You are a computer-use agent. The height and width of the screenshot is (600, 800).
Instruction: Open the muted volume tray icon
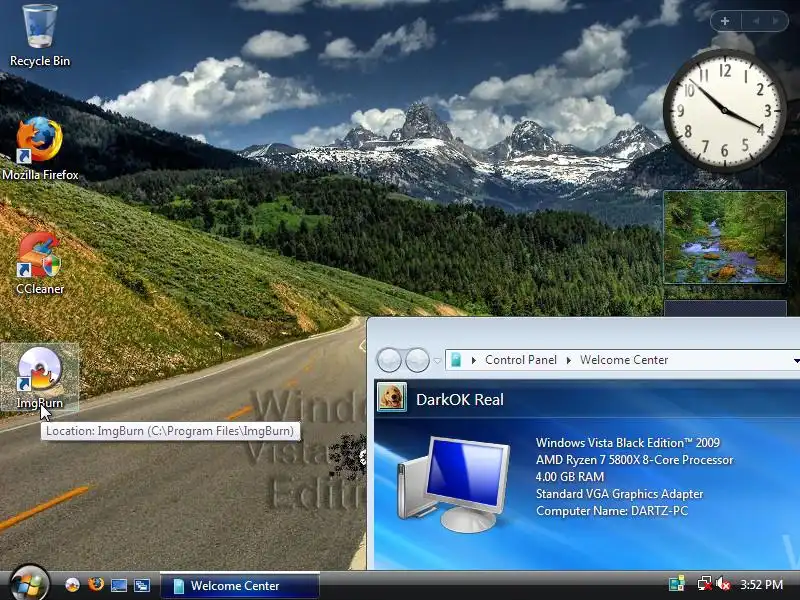tap(722, 584)
